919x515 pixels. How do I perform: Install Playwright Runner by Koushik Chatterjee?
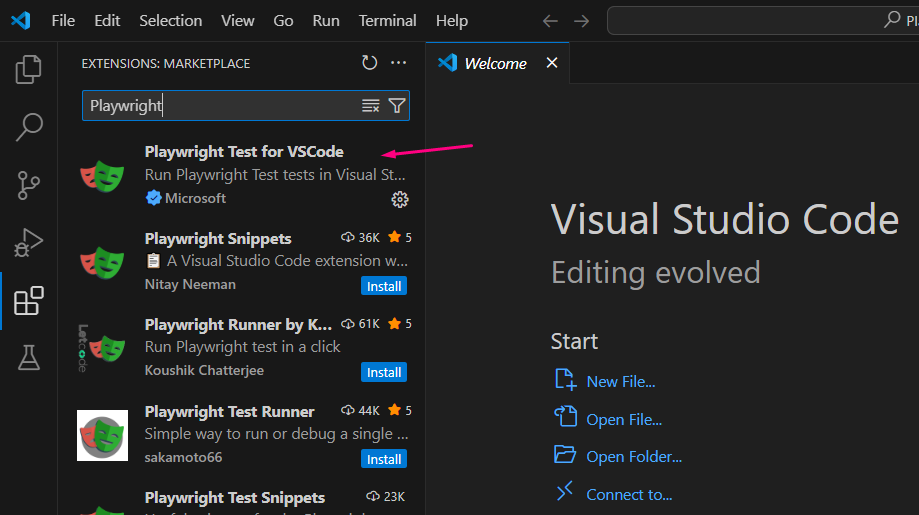tap(384, 372)
